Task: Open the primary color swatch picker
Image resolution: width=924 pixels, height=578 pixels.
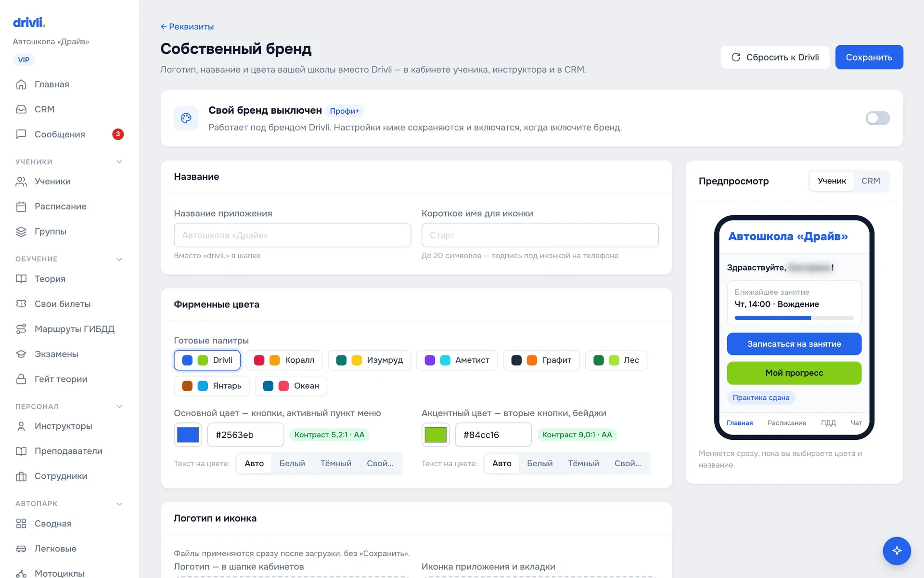Action: tap(188, 435)
